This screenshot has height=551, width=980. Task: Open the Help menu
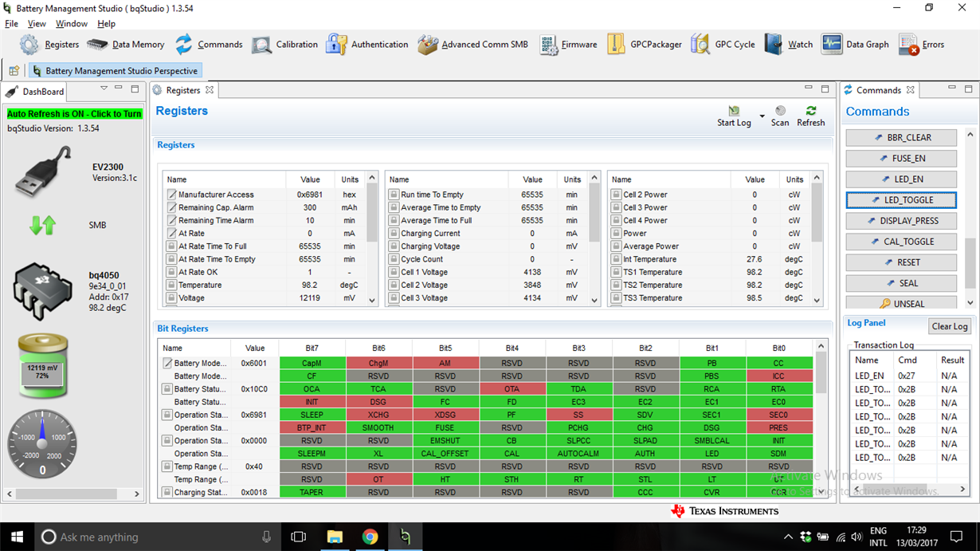click(106, 24)
